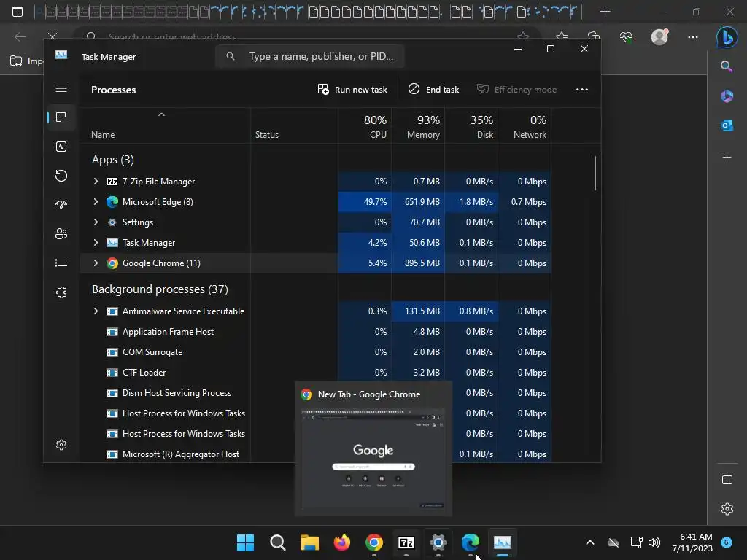
Task: Open the Edge sidebar search icon
Action: pos(727,66)
